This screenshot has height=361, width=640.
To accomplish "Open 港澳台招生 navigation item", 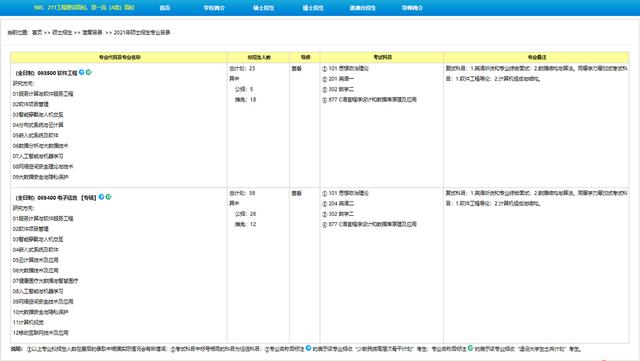I will pyautogui.click(x=362, y=8).
